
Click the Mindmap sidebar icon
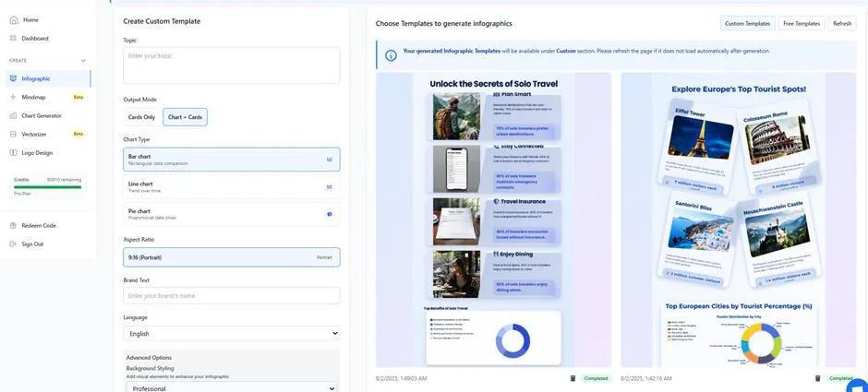click(x=13, y=97)
